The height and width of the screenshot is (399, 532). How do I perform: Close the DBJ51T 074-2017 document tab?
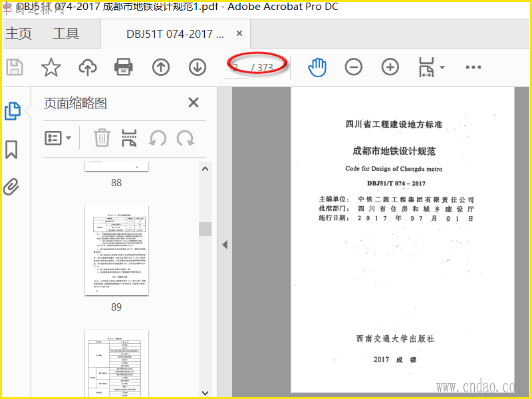pos(239,33)
